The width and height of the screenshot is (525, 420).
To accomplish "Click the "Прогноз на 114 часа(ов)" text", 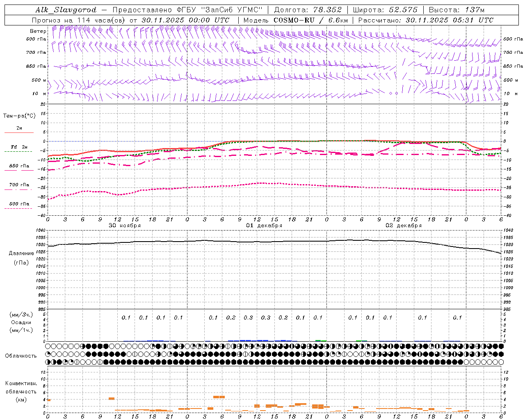I will (79, 20).
